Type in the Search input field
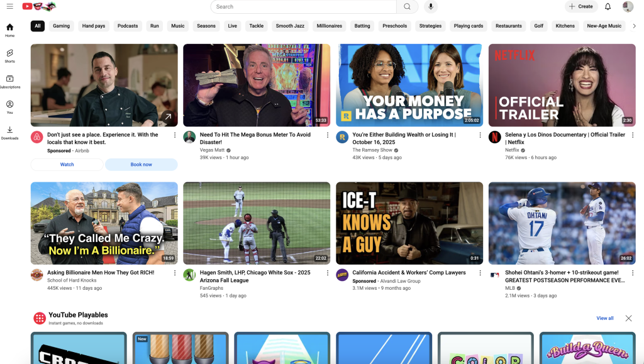The height and width of the screenshot is (364, 644). (304, 6)
